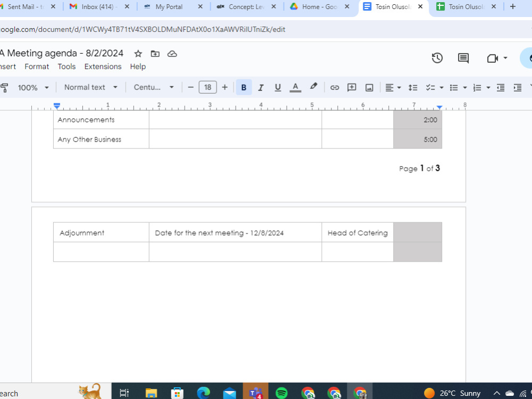The width and height of the screenshot is (532, 399).
Task: Click the browser address bar URL
Action: [x=143, y=29]
